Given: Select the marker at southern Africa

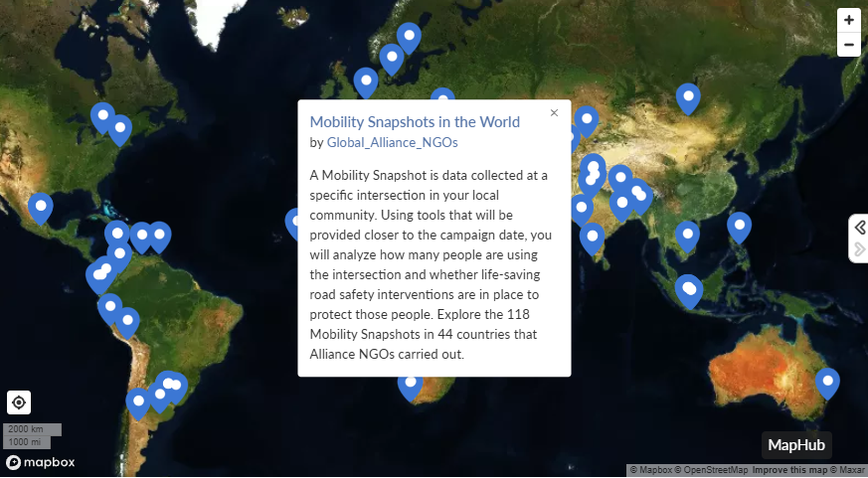Looking at the screenshot, I should coord(410,385).
